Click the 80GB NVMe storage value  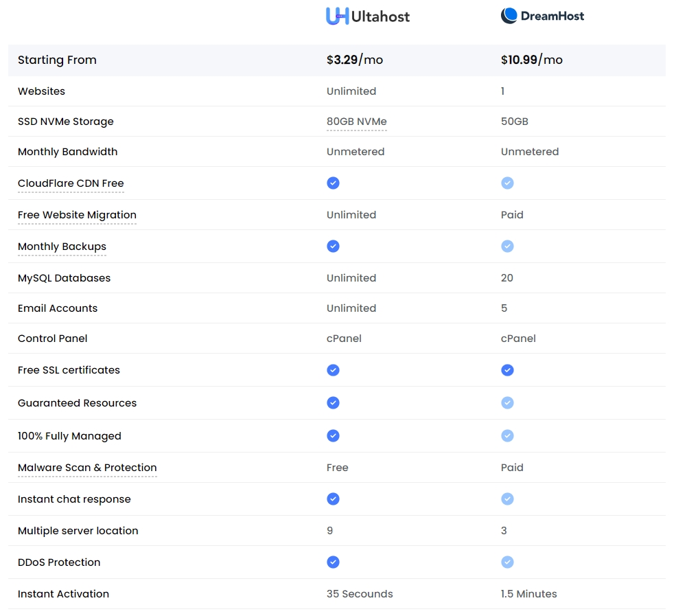pos(356,122)
